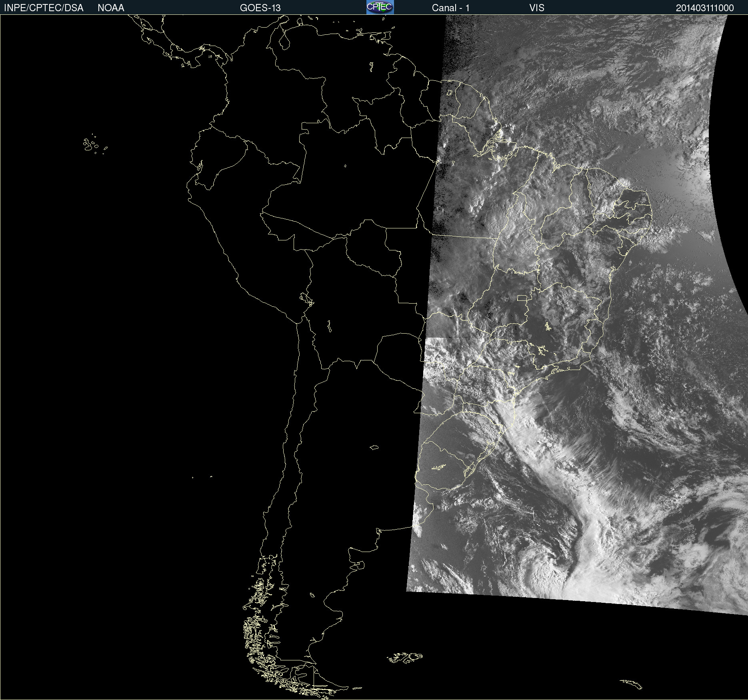The height and width of the screenshot is (700, 748).
Task: Click the Canal - 1 label
Action: 451,8
